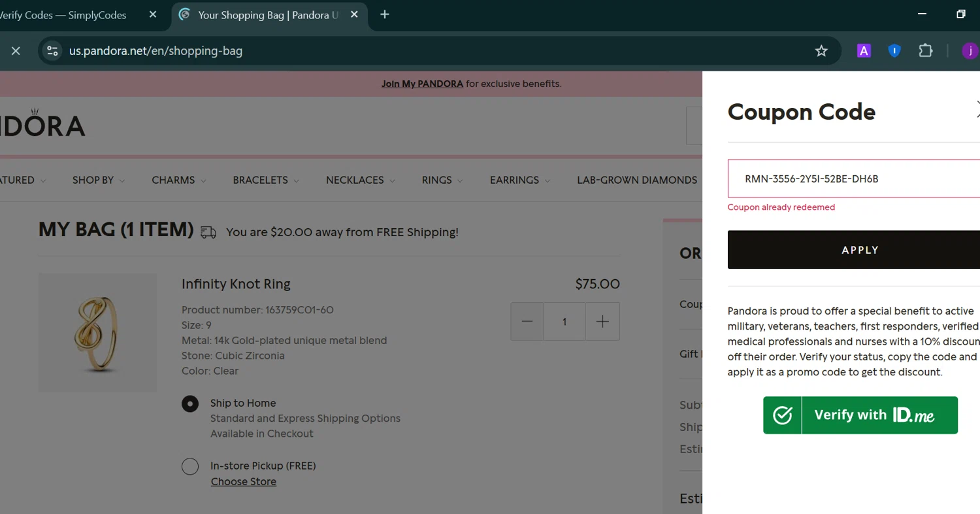Click the Pandora logo
Viewport: 980px width, 514px height.
(x=42, y=124)
